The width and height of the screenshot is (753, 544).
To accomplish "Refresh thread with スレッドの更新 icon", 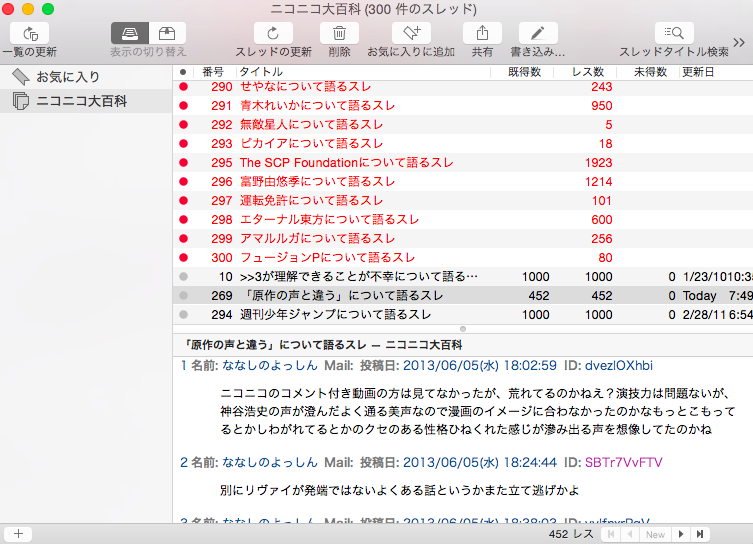I will point(273,34).
